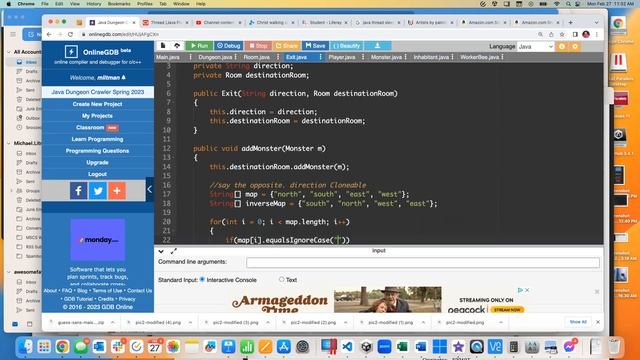Open the Language dropdown
The image size is (640, 360).
(x=536, y=47)
